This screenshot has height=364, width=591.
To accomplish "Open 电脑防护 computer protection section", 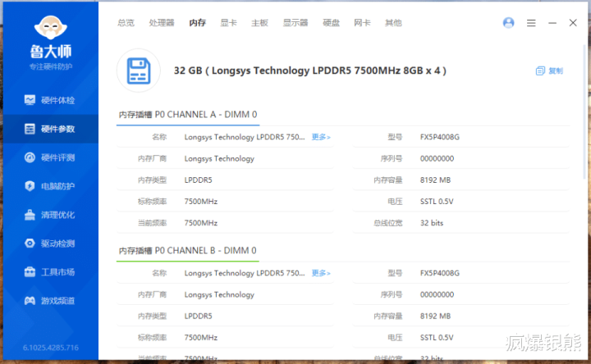I will [50, 186].
